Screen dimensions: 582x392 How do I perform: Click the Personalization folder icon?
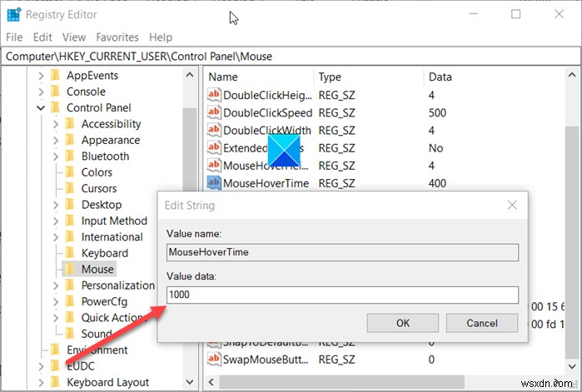pyautogui.click(x=70, y=285)
